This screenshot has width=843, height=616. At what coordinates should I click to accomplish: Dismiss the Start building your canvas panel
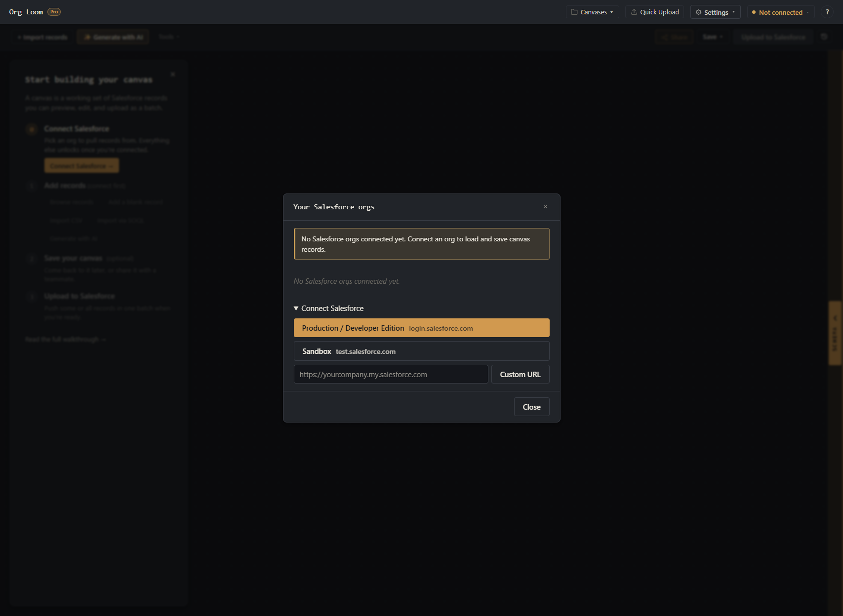(x=173, y=74)
